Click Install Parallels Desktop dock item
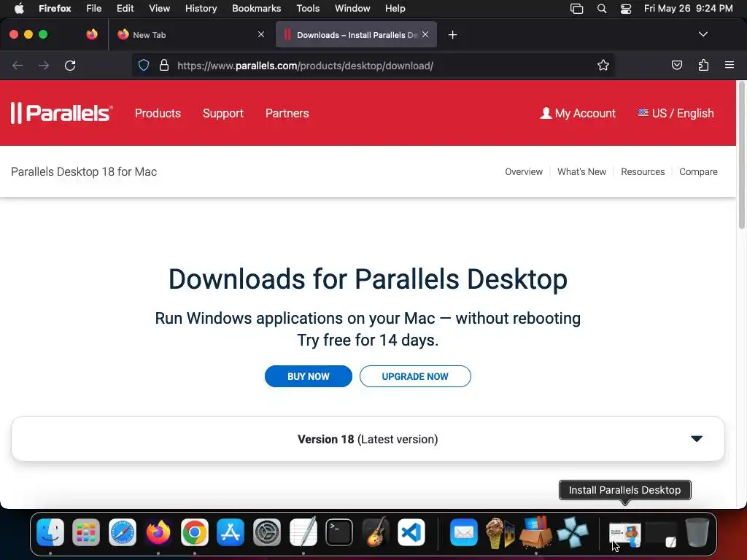This screenshot has height=560, width=747. coord(625,533)
